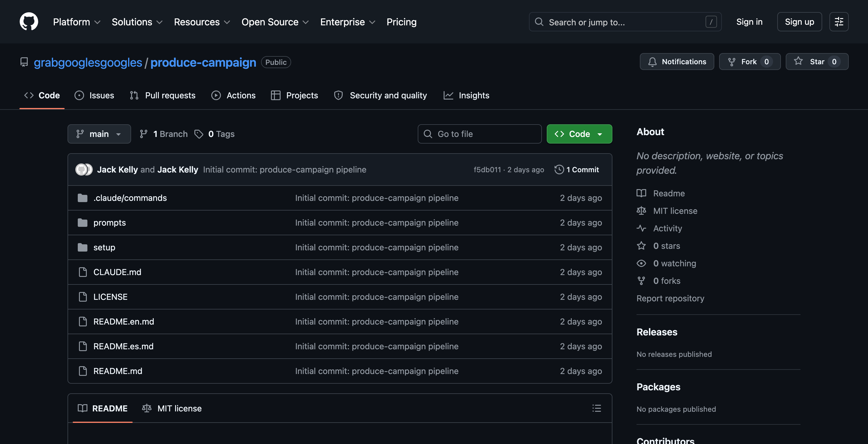Open the CLAUDE.md file
The image size is (868, 444).
pos(117,272)
